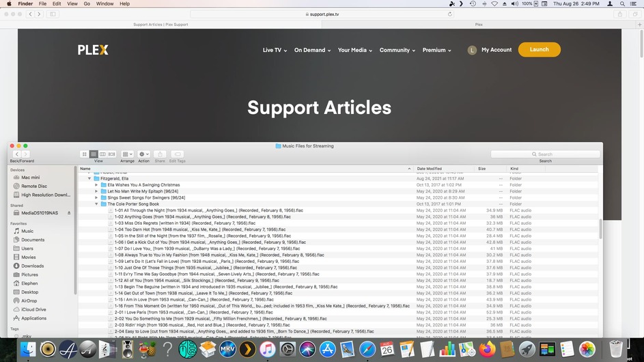Click the Launch button on Plex page
Viewport: 644px width, 362px height.
coord(540,49)
